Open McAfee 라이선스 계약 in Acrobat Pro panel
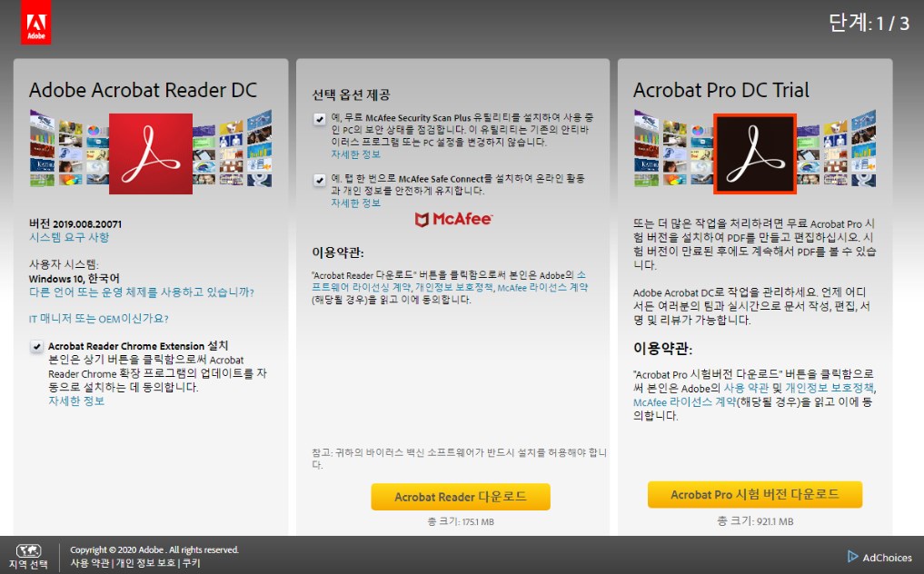924x574 pixels. (685, 402)
